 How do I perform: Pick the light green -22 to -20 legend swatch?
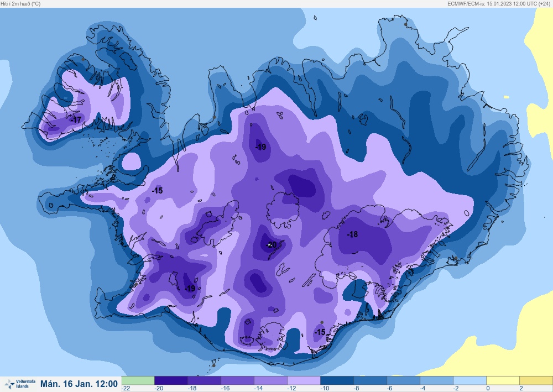point(138,380)
